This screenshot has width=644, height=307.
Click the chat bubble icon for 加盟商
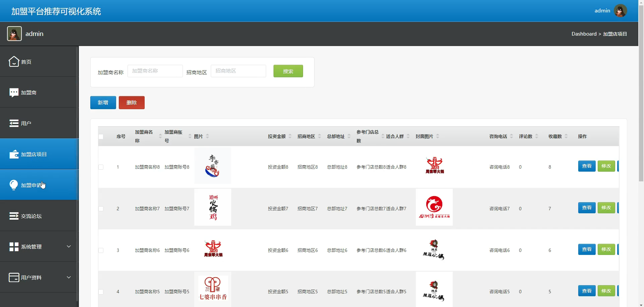point(14,92)
